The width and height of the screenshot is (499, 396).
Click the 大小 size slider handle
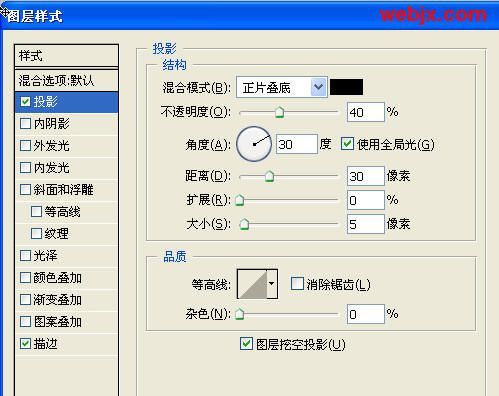tap(244, 224)
